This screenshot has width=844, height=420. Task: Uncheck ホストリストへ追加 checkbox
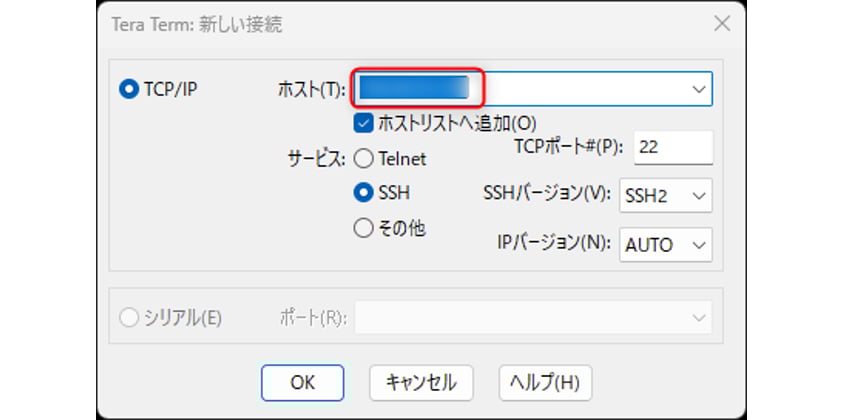pyautogui.click(x=363, y=123)
